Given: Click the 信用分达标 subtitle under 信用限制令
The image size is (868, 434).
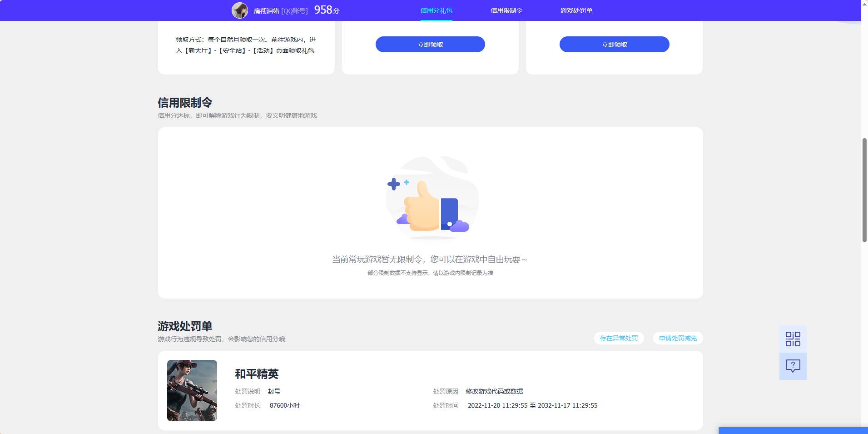Looking at the screenshot, I should click(x=237, y=115).
